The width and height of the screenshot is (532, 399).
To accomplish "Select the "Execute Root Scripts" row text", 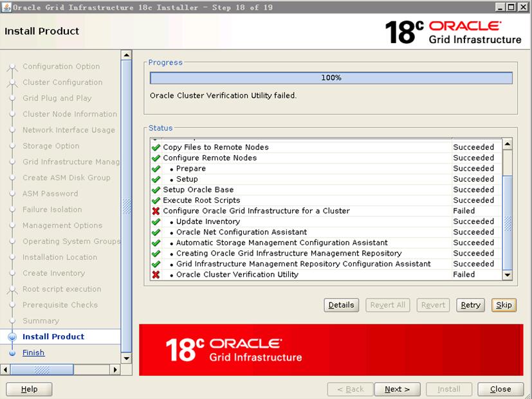I will (201, 201).
